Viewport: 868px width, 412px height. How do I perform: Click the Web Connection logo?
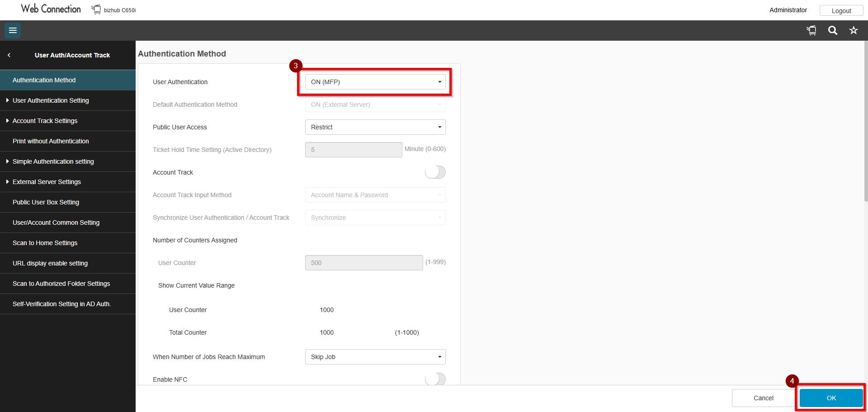51,9
